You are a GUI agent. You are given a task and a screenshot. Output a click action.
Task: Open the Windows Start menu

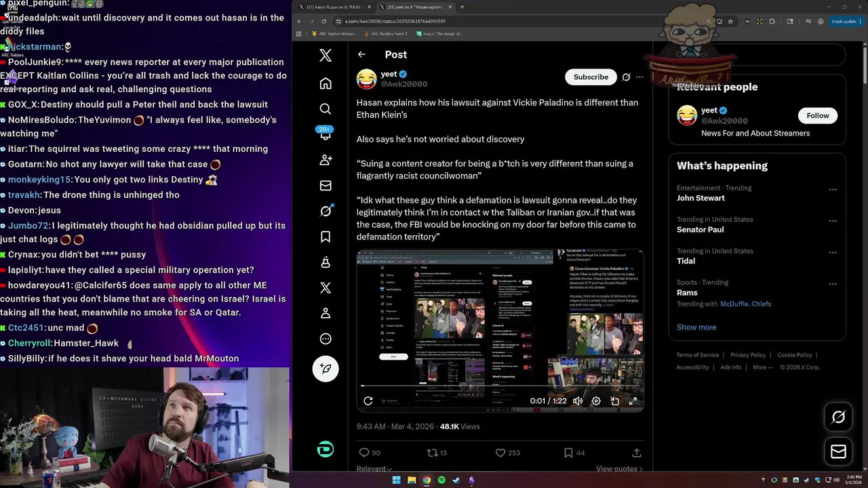397,480
